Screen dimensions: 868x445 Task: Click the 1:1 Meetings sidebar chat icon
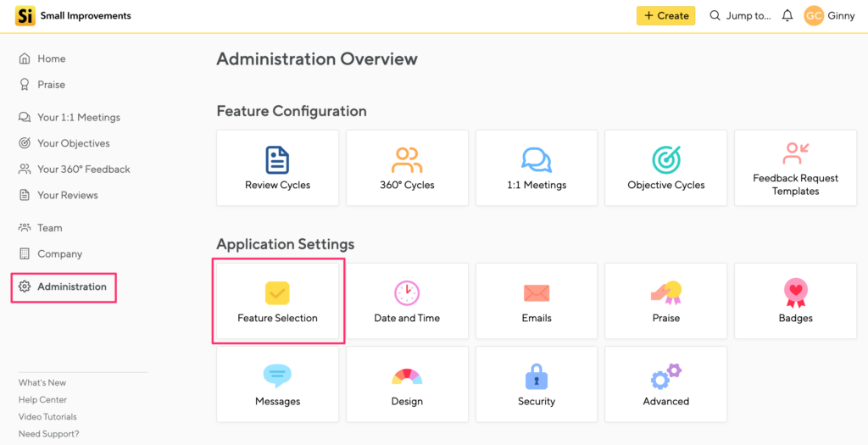coord(25,117)
